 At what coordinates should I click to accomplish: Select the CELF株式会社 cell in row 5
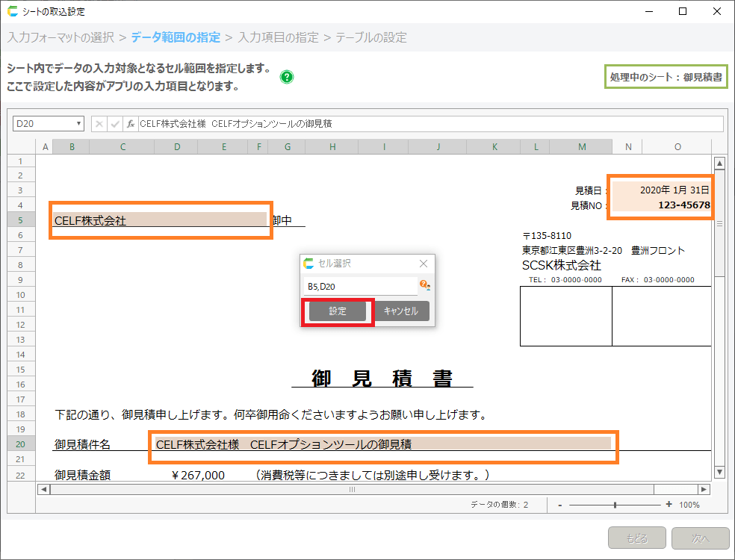pyautogui.click(x=160, y=221)
